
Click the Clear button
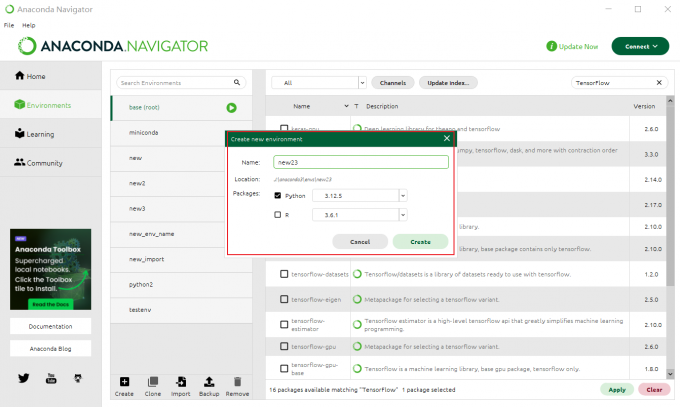(x=654, y=390)
